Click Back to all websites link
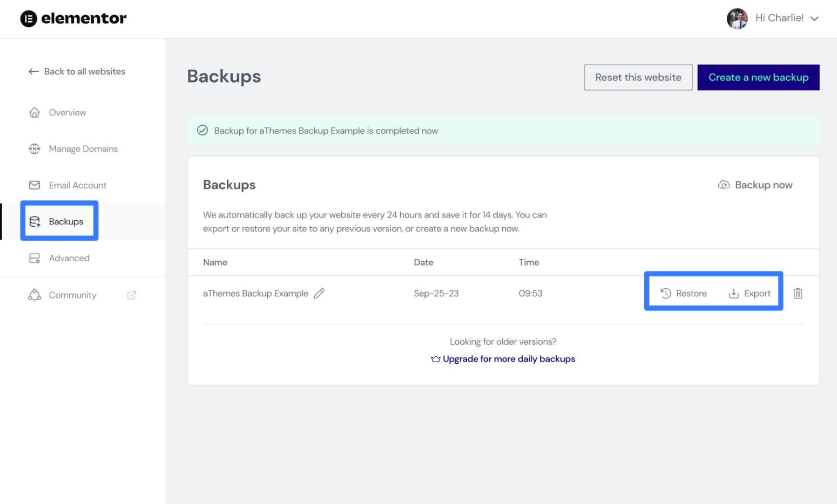The image size is (837, 504). [x=85, y=71]
